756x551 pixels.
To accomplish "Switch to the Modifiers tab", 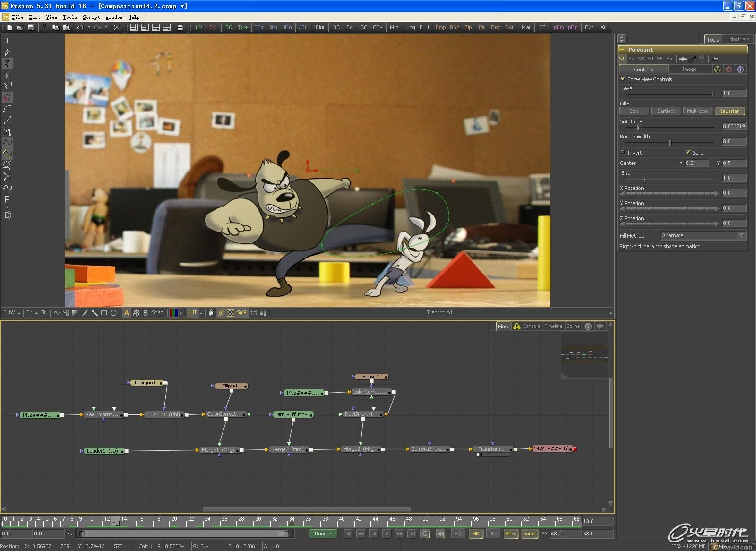I will click(x=739, y=39).
